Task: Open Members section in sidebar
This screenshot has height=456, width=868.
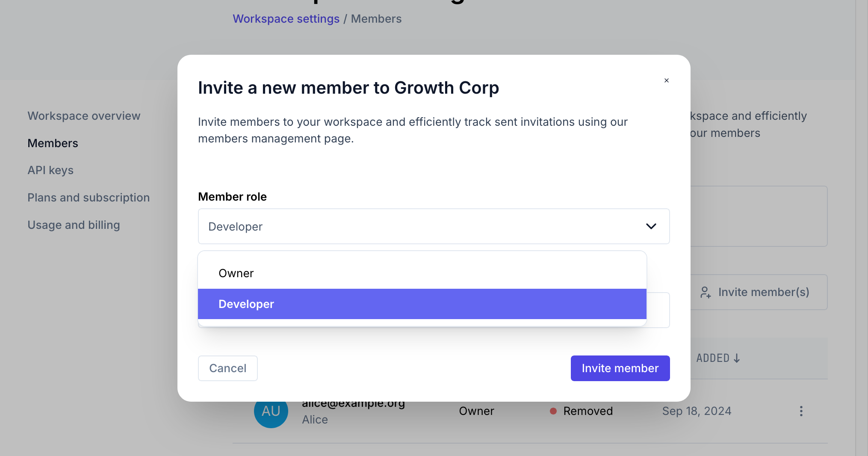Action: click(53, 143)
